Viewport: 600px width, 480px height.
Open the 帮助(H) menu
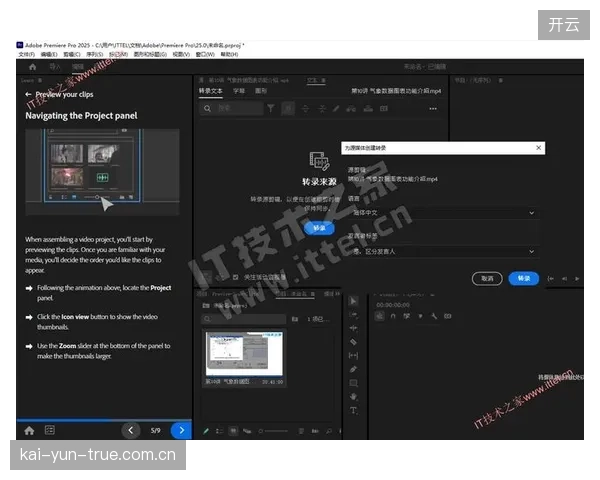point(229,54)
